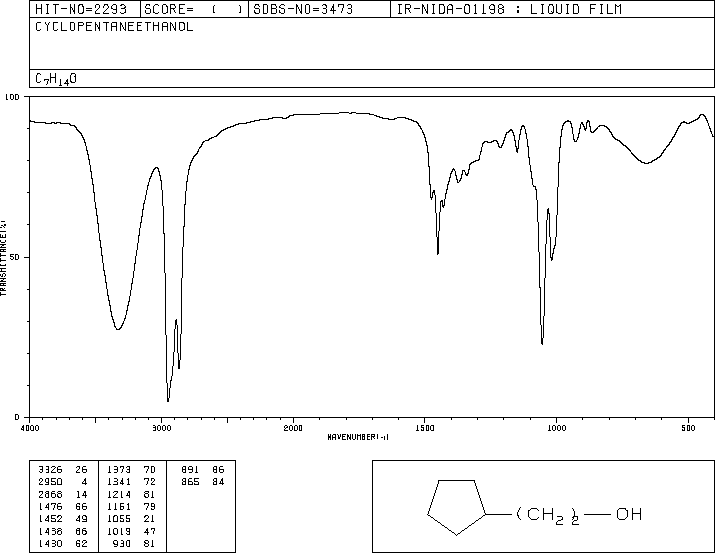Select peak table entry 891
Image resolution: width=715 pixels, height=553 pixels.
(x=203, y=470)
